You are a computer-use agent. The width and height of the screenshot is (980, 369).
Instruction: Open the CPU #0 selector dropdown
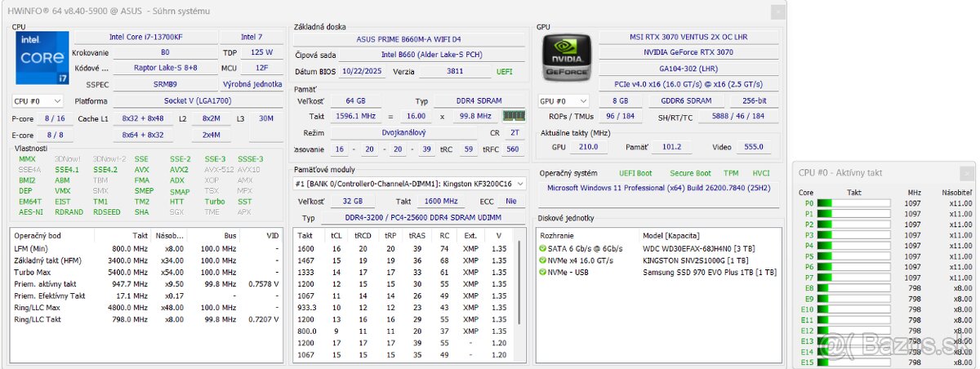pyautogui.click(x=38, y=100)
